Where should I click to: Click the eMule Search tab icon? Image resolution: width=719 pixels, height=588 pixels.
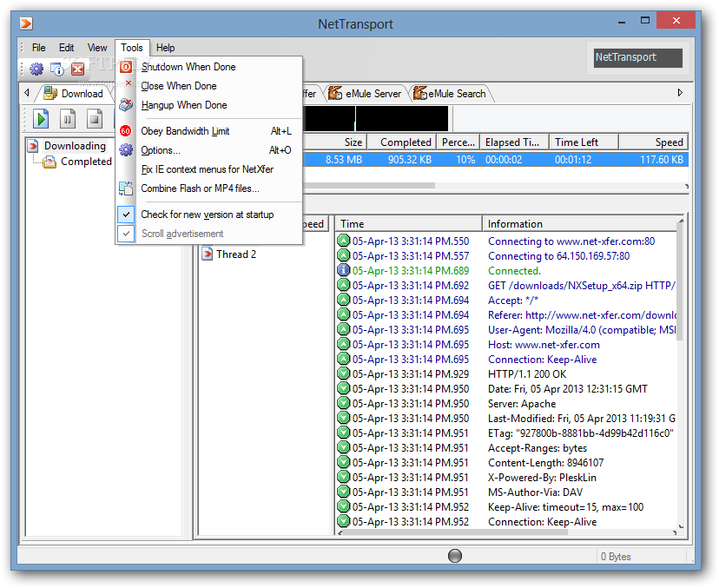[x=420, y=93]
